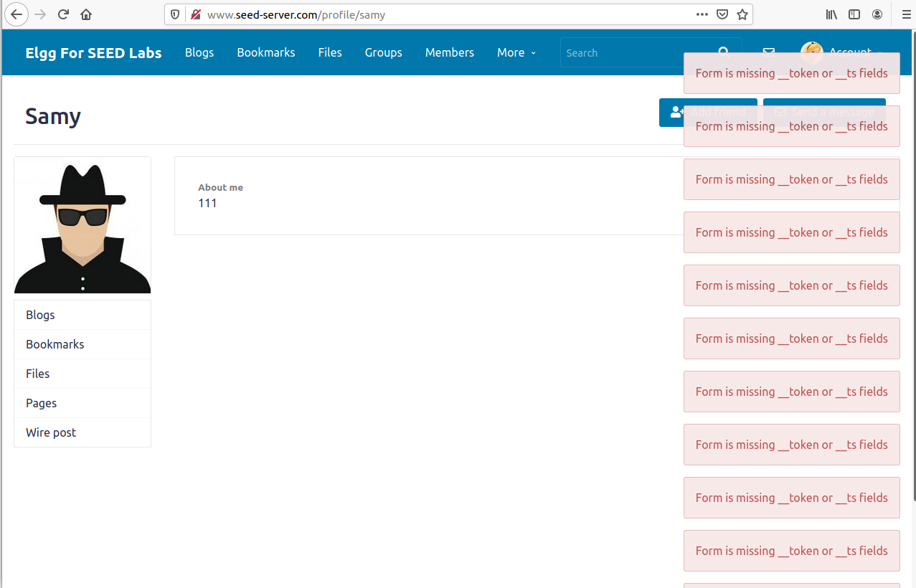Viewport: 916px width, 588px height.
Task: Click the Send a message button
Action: pyautogui.click(x=824, y=113)
